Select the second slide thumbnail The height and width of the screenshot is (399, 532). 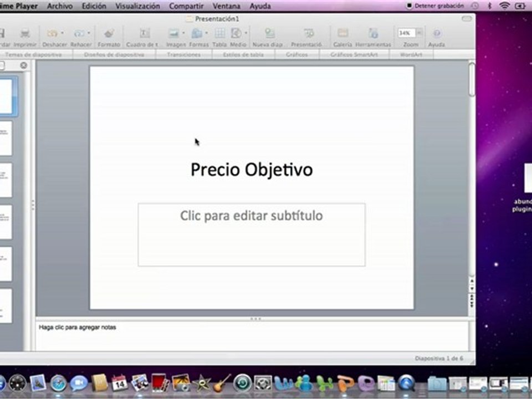tap(6, 138)
